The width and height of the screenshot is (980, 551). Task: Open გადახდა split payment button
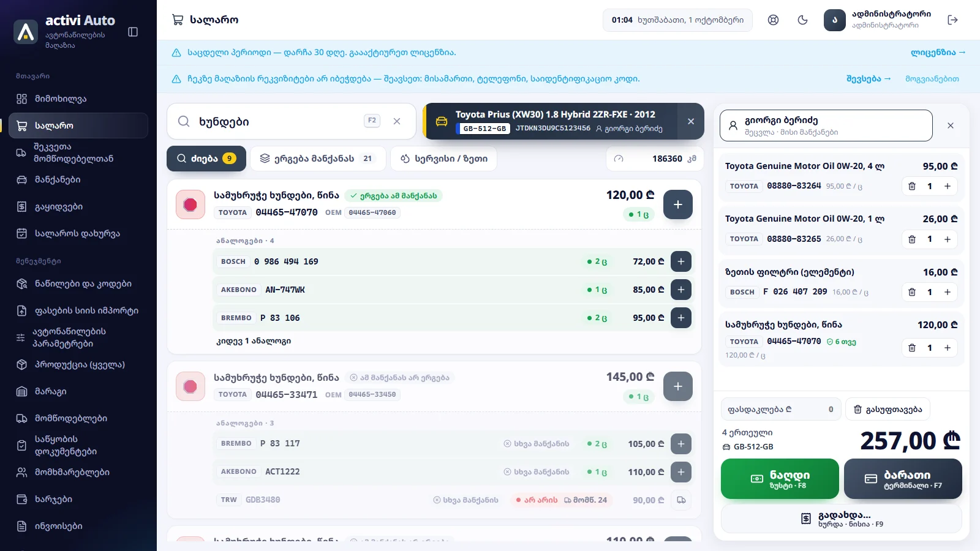coord(842,519)
